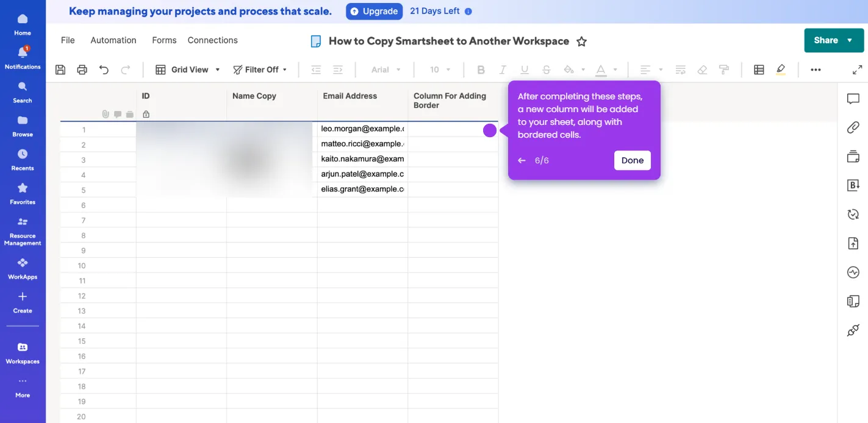Click the Conditional formatting grid icon
868x423 pixels.
(759, 69)
